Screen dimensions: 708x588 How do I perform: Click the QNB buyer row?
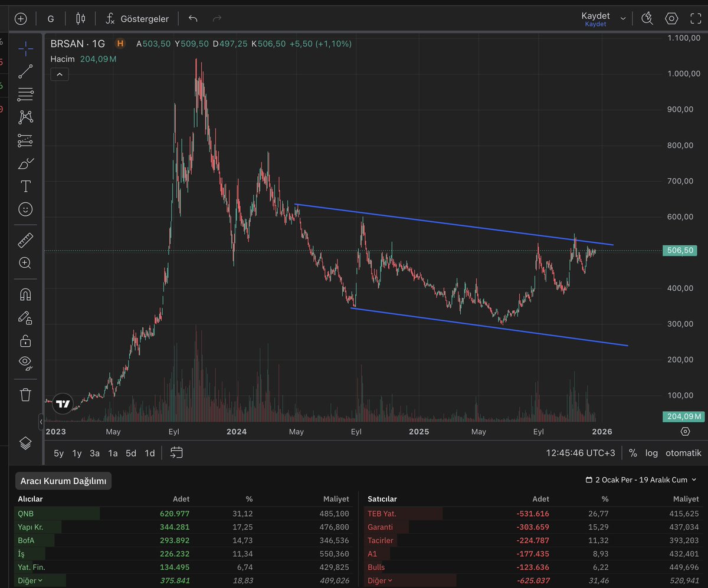tap(183, 514)
